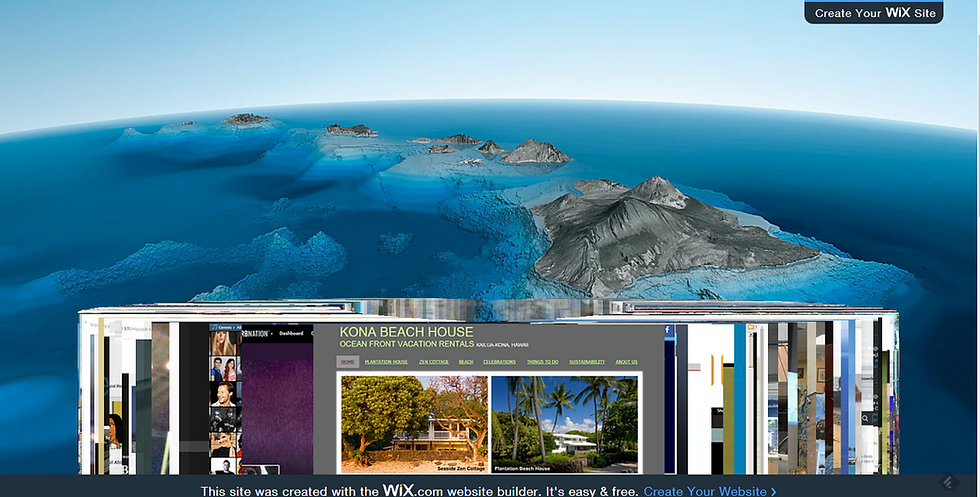Click the Create Your Wix Site button
This screenshot has width=980, height=497.
pos(873,13)
